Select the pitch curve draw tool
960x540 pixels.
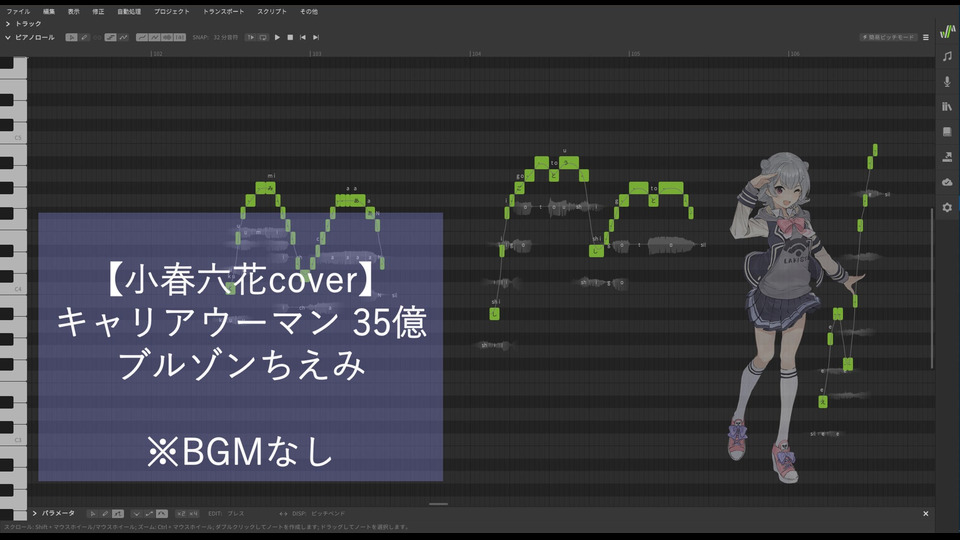point(123,37)
